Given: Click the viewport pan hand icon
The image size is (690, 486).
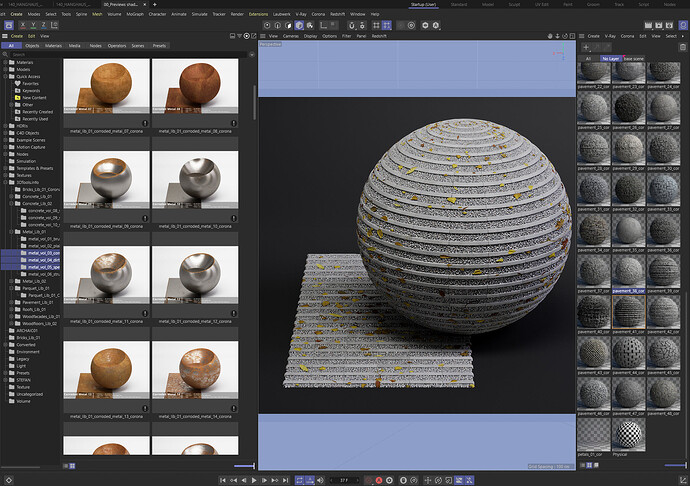Looking at the screenshot, I should 550,36.
